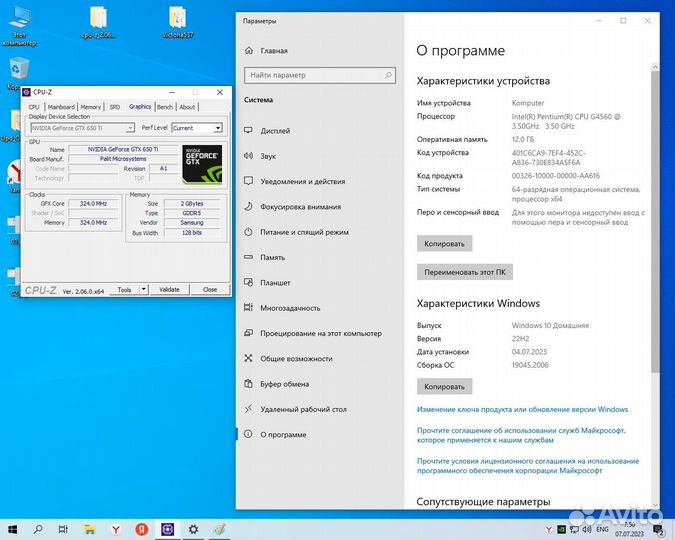675x540 pixels.
Task: Switch to the CPU tab in CPU-Z
Action: pyautogui.click(x=34, y=107)
